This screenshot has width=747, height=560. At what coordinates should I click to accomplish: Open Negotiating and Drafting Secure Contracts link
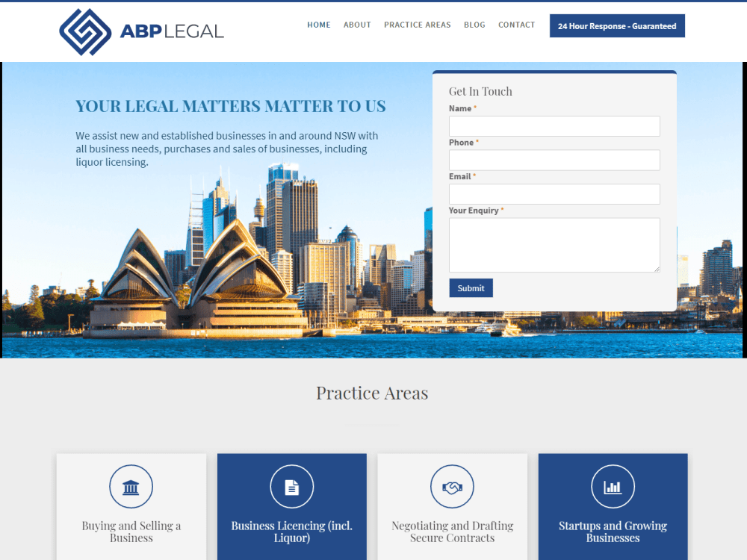pyautogui.click(x=452, y=532)
